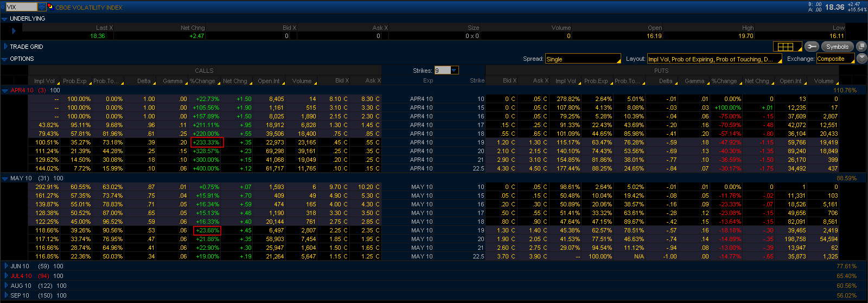
Task: Click the puts Prob.To... column header
Action: pos(628,81)
